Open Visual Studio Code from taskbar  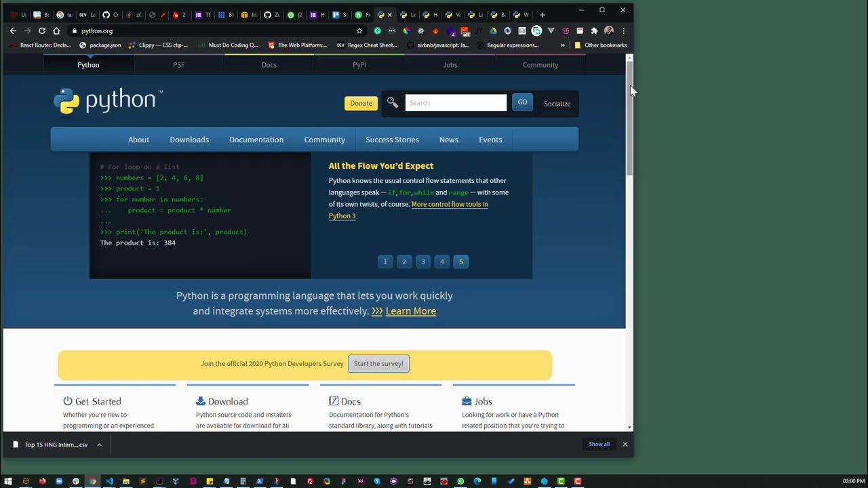[x=109, y=481]
